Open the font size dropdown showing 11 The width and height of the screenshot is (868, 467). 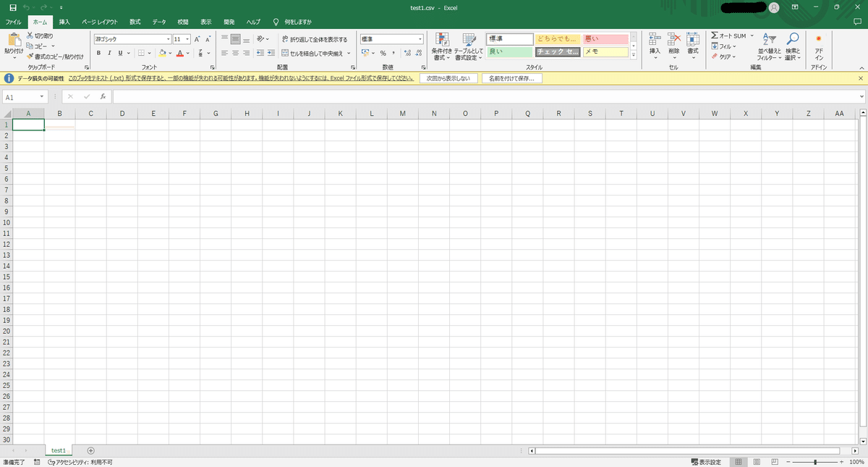coord(187,39)
